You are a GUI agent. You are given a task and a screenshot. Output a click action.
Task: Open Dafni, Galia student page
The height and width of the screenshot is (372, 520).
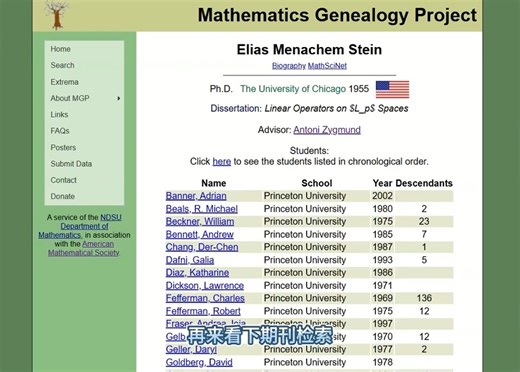[x=190, y=260]
